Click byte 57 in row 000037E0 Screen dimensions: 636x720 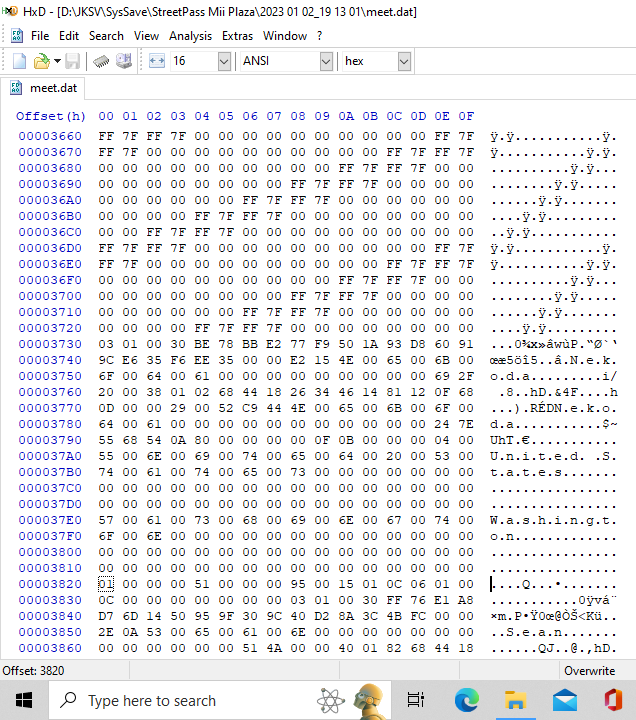(106, 520)
